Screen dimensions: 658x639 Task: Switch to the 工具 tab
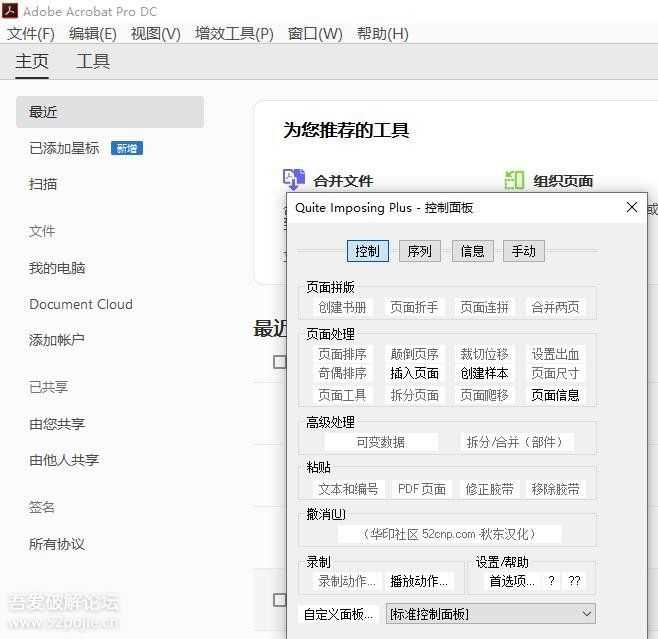(x=93, y=61)
